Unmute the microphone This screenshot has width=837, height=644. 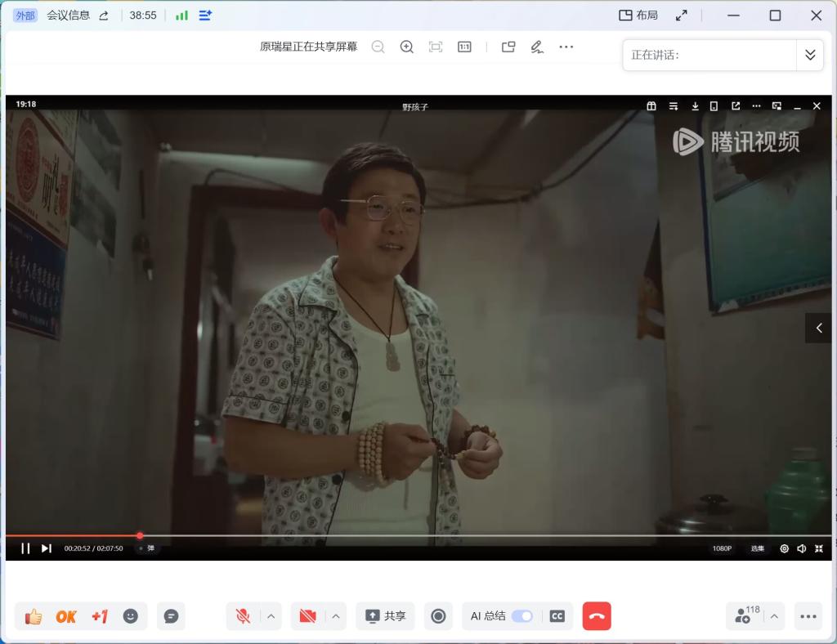pyautogui.click(x=243, y=616)
